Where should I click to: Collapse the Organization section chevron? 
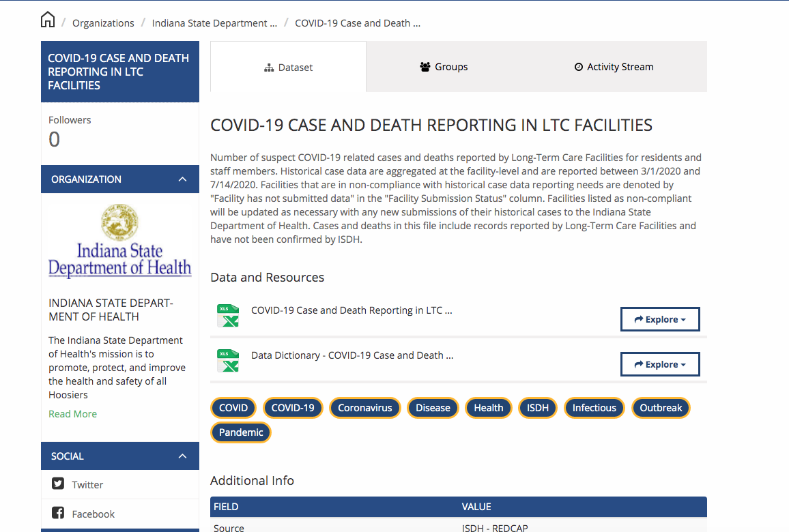point(182,179)
